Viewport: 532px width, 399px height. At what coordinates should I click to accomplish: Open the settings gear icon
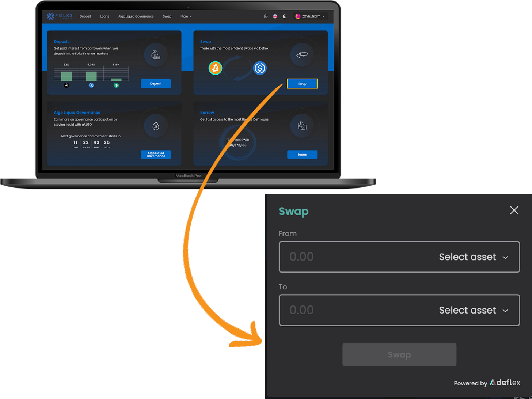(x=266, y=16)
